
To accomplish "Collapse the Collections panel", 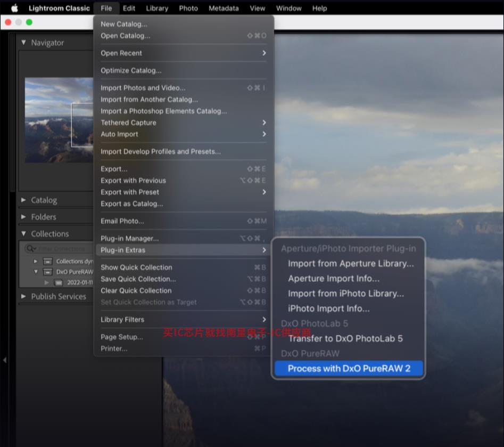I will click(x=23, y=233).
